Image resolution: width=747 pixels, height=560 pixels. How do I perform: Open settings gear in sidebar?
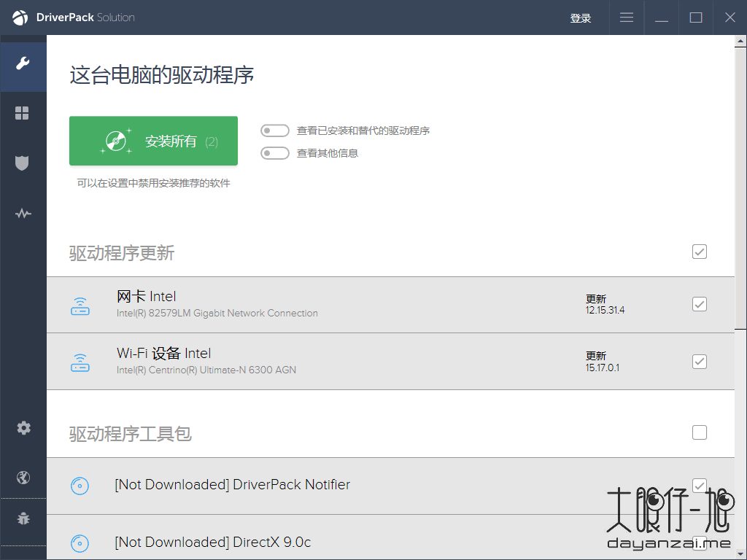tap(23, 427)
